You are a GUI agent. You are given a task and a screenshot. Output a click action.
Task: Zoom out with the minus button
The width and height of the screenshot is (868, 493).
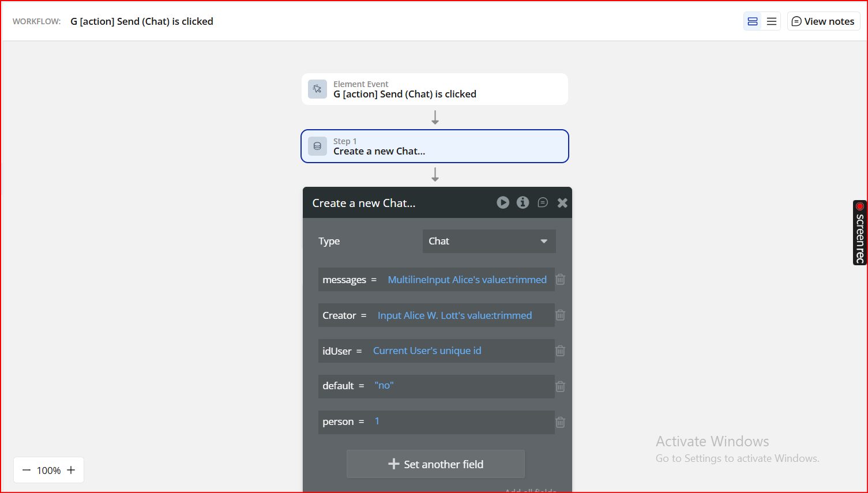(27, 470)
